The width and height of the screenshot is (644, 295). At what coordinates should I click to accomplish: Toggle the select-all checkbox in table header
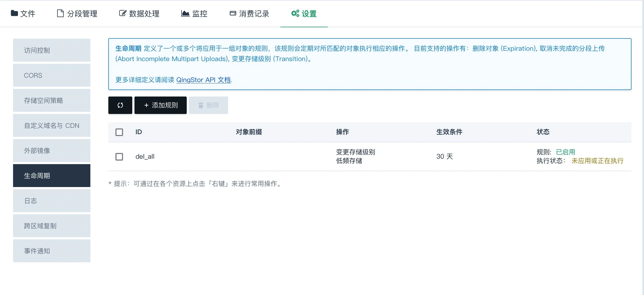[119, 132]
